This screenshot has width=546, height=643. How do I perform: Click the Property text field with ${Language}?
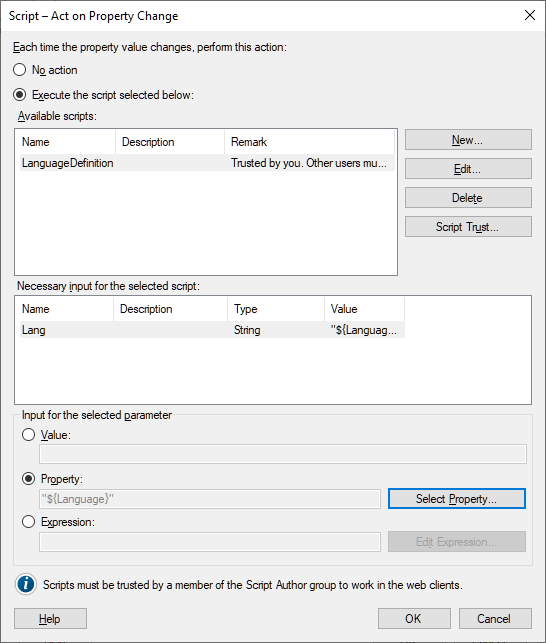click(x=210, y=499)
